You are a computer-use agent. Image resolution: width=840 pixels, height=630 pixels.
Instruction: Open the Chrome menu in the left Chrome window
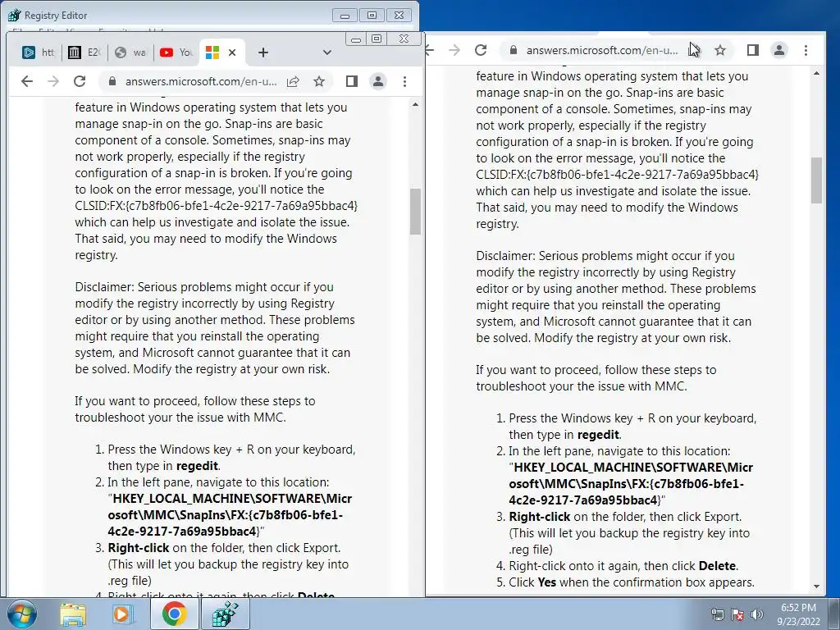[405, 81]
